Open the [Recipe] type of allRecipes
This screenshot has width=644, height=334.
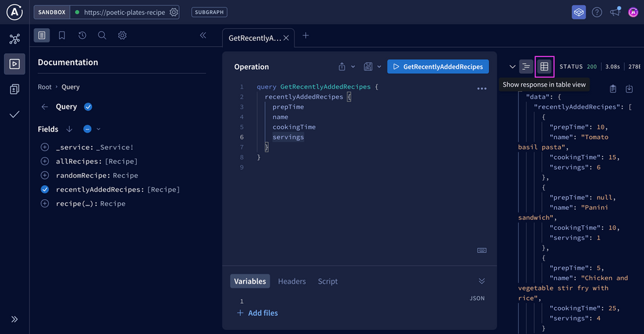coord(121,161)
